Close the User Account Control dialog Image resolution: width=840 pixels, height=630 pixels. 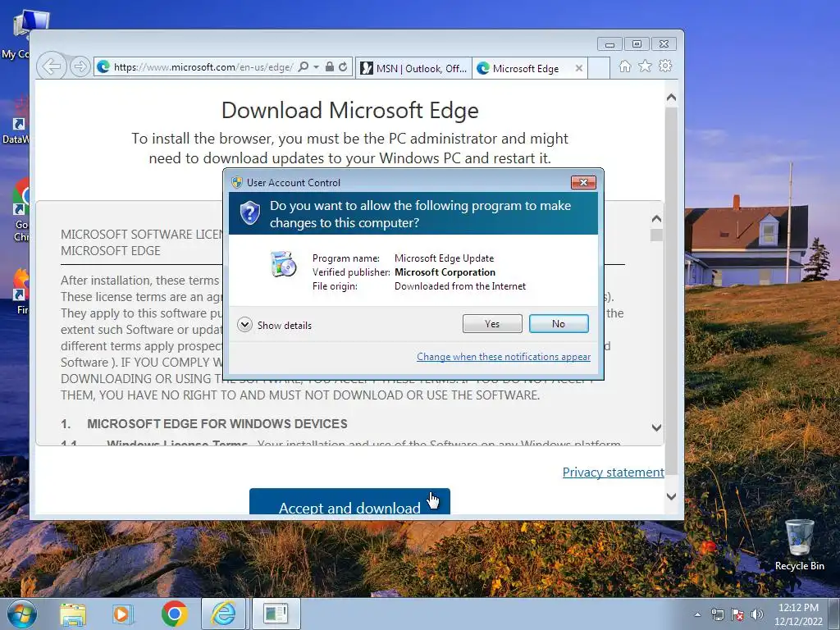click(x=583, y=182)
